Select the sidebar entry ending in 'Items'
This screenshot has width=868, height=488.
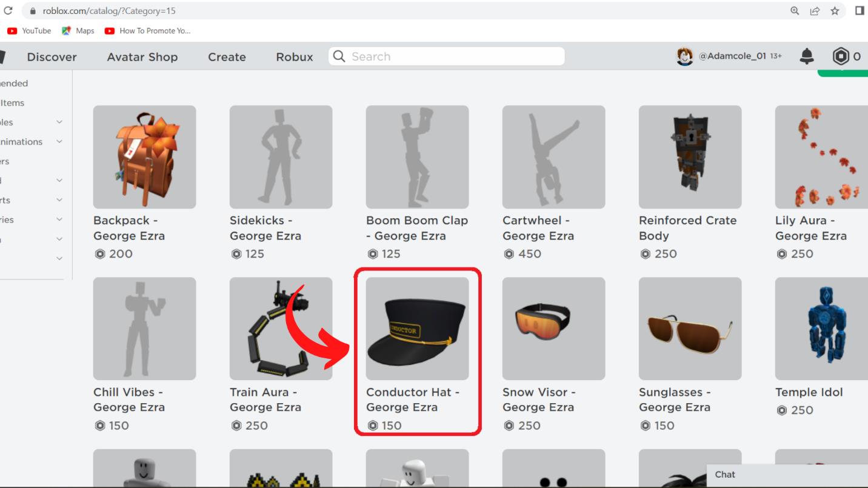(12, 102)
